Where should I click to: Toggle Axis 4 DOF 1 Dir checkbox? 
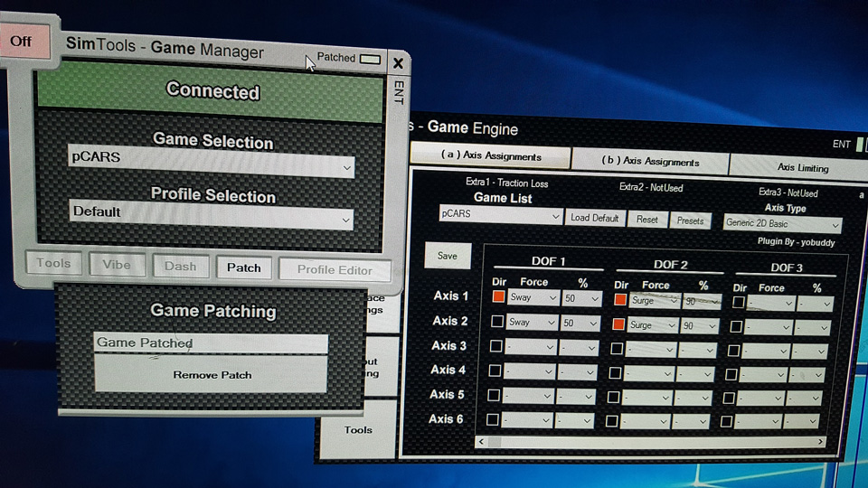495,371
